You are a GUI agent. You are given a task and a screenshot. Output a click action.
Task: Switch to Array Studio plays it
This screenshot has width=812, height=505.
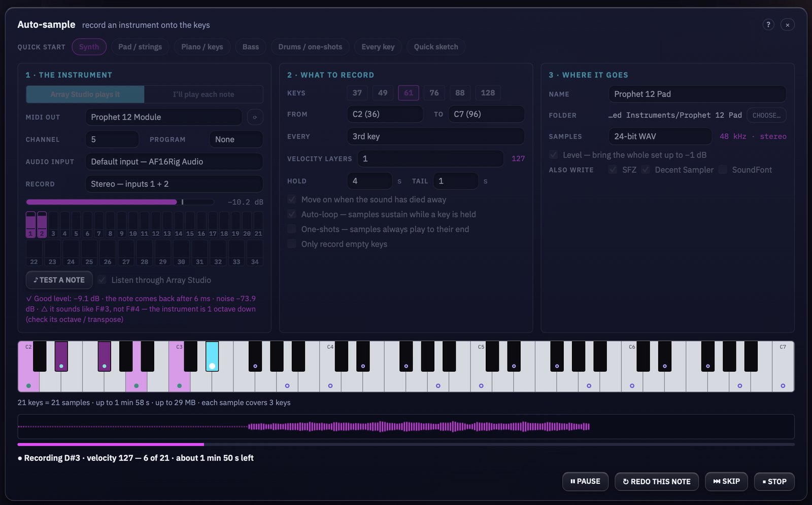[x=85, y=94]
